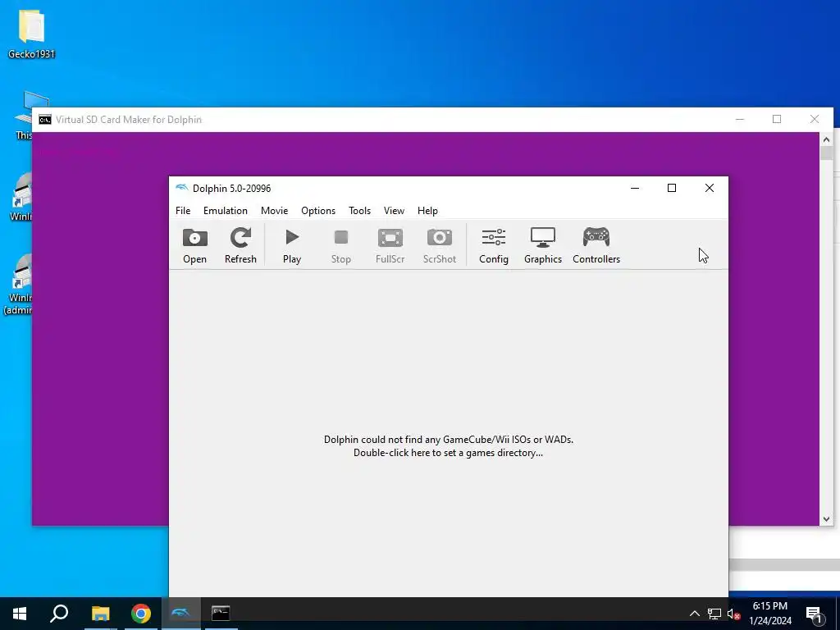The width and height of the screenshot is (840, 630).
Task: Launch Google Chrome from the taskbar
Action: (x=141, y=614)
